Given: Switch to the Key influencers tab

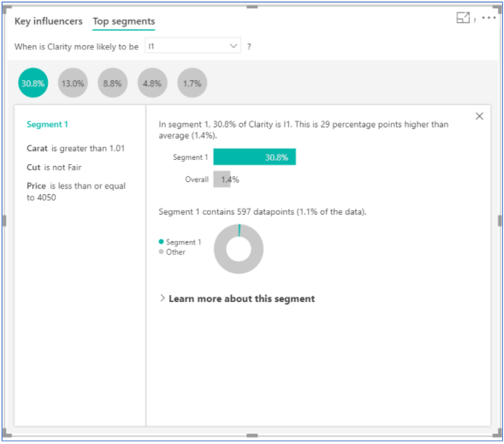Looking at the screenshot, I should [49, 21].
